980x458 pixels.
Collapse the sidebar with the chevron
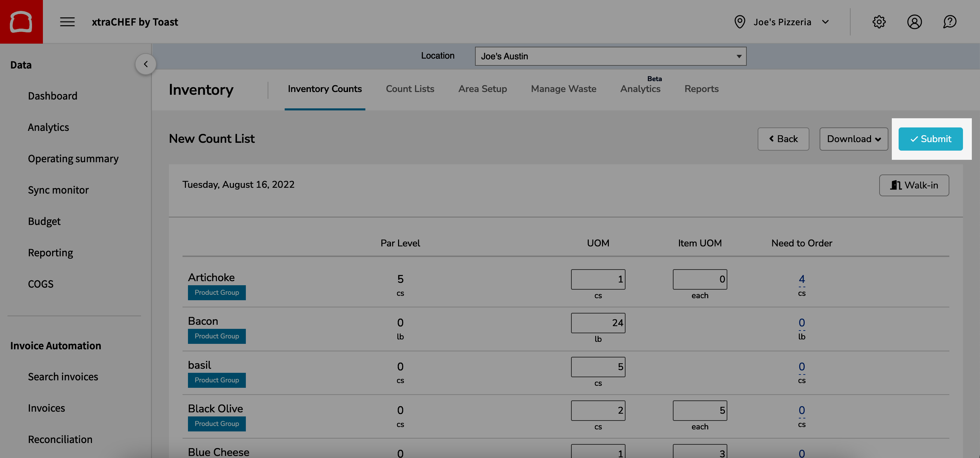click(145, 64)
